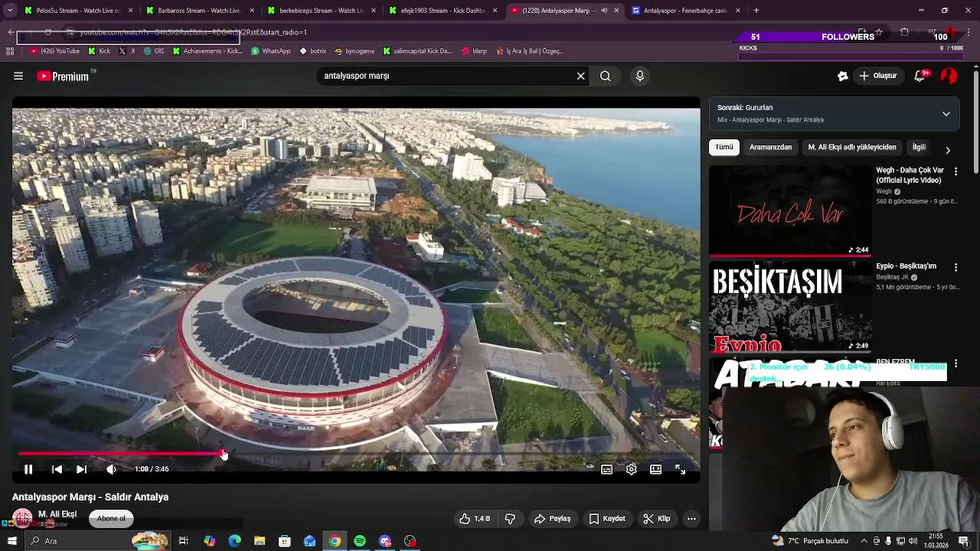
Task: Pause the video with the pause button
Action: point(28,469)
